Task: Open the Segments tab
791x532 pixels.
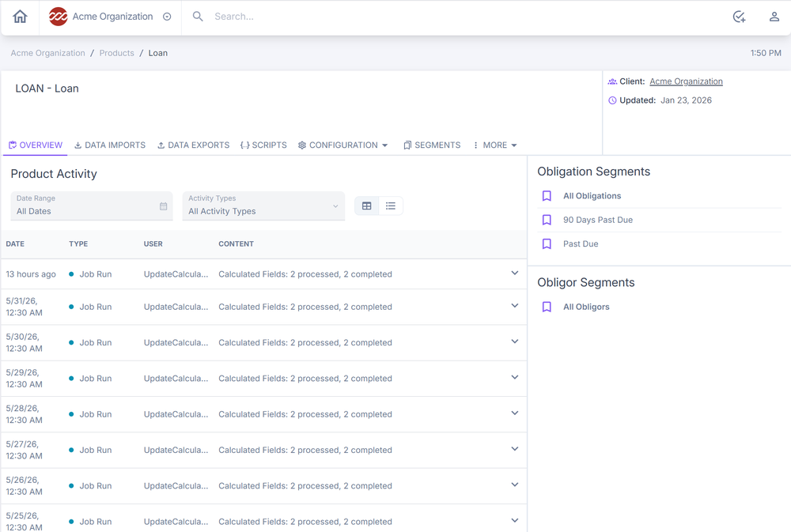Action: [432, 145]
